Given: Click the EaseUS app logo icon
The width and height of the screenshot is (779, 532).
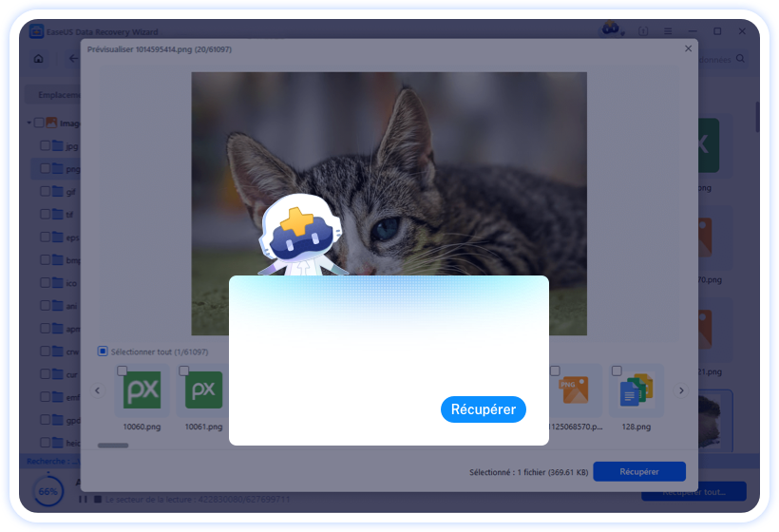Looking at the screenshot, I should pyautogui.click(x=36, y=31).
